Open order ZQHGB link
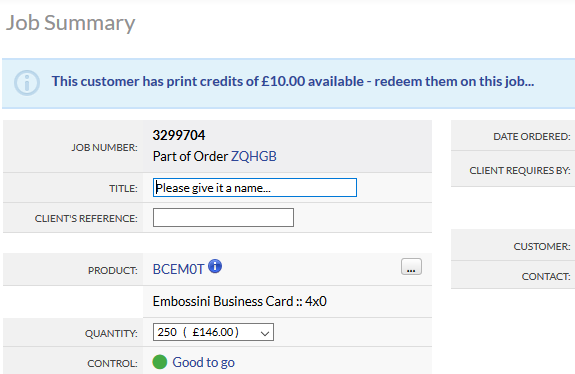The height and width of the screenshot is (374, 575). pos(253,157)
